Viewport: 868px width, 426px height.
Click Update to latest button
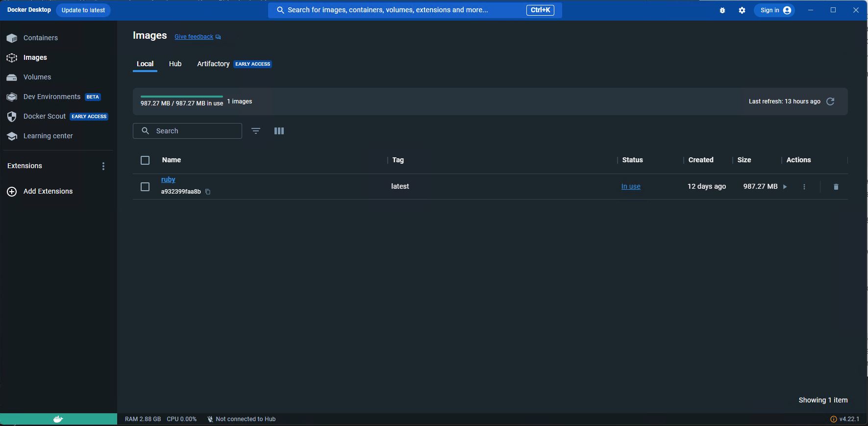(x=83, y=10)
